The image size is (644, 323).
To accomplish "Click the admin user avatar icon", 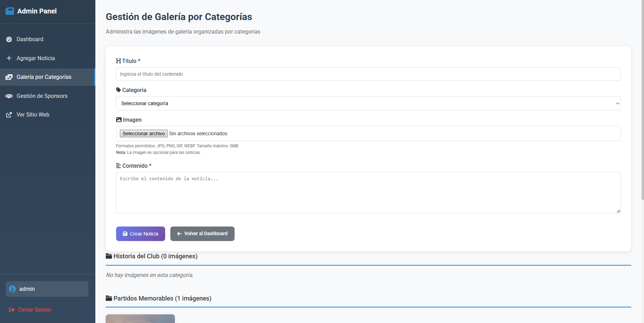I will [x=12, y=289].
